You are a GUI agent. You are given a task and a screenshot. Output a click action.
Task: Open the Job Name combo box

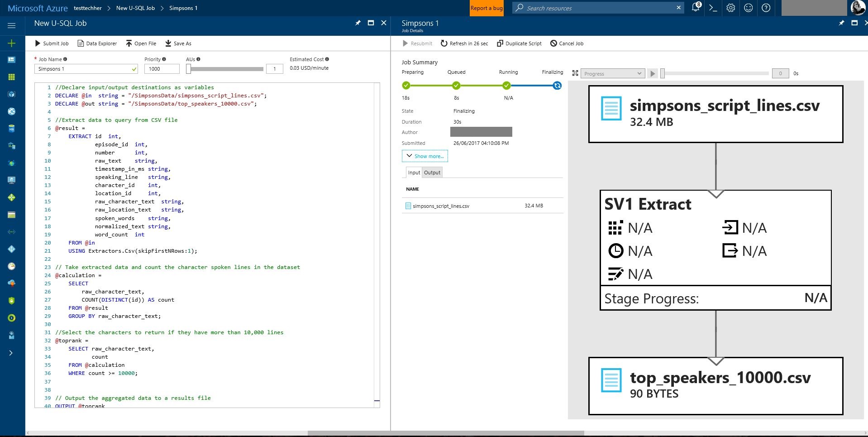[x=86, y=69]
